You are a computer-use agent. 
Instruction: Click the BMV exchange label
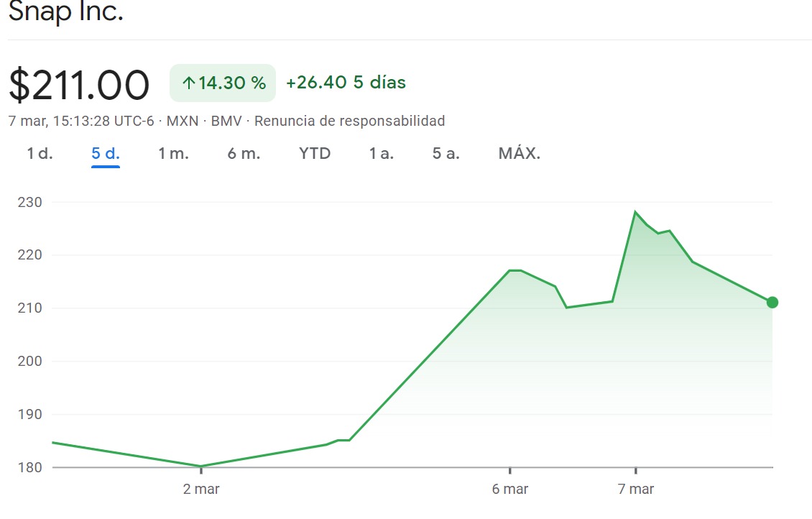coord(226,121)
